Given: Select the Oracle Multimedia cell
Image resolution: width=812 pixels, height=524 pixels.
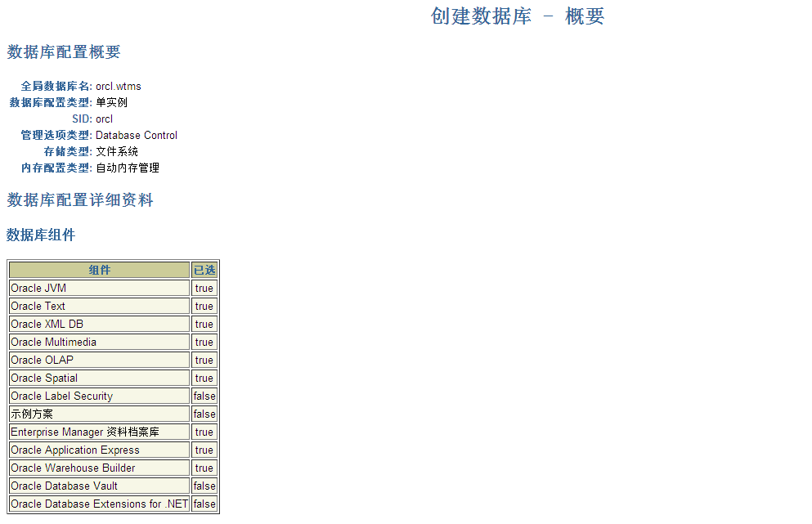Looking at the screenshot, I should [100, 342].
